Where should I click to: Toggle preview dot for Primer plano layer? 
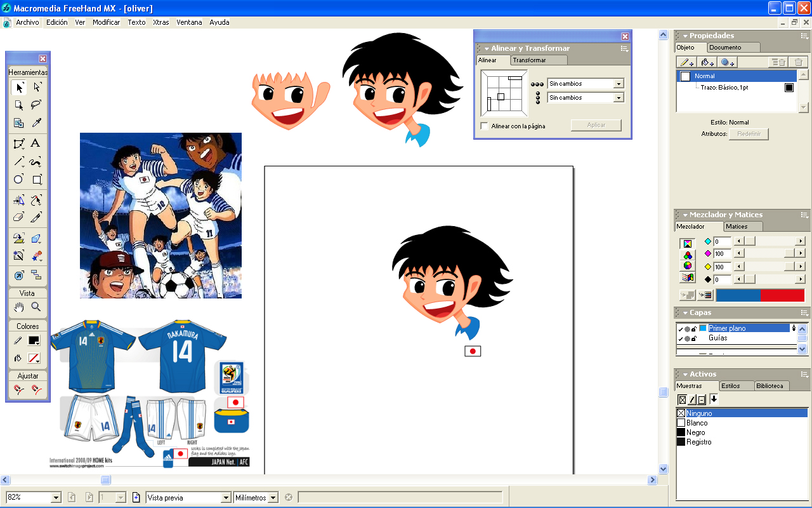(x=687, y=328)
